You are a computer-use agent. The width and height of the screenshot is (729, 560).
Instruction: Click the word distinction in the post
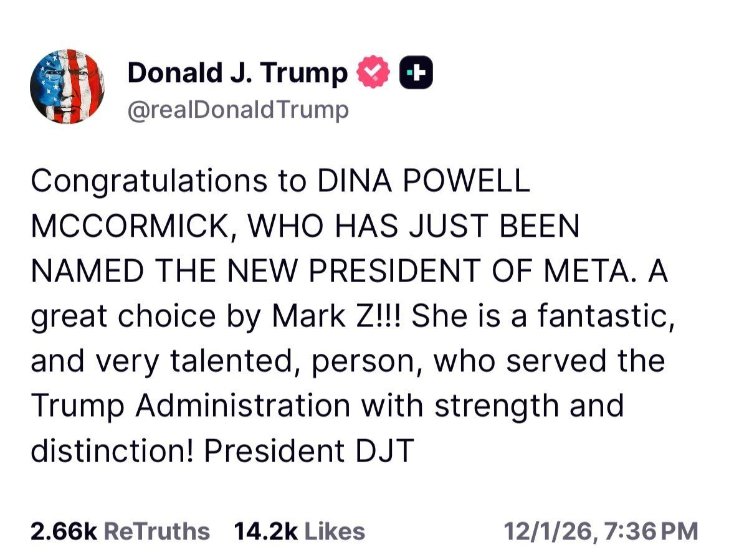112,451
